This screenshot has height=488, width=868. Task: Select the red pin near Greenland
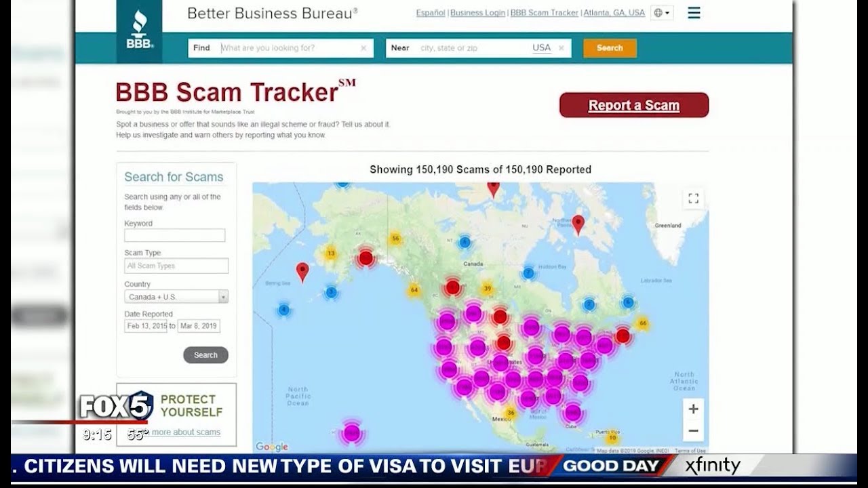tap(578, 224)
